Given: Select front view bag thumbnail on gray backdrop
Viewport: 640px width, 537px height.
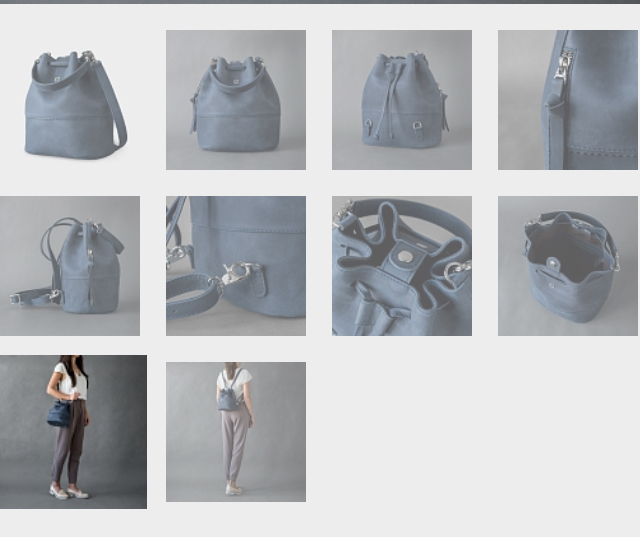Looking at the screenshot, I should 236,100.
